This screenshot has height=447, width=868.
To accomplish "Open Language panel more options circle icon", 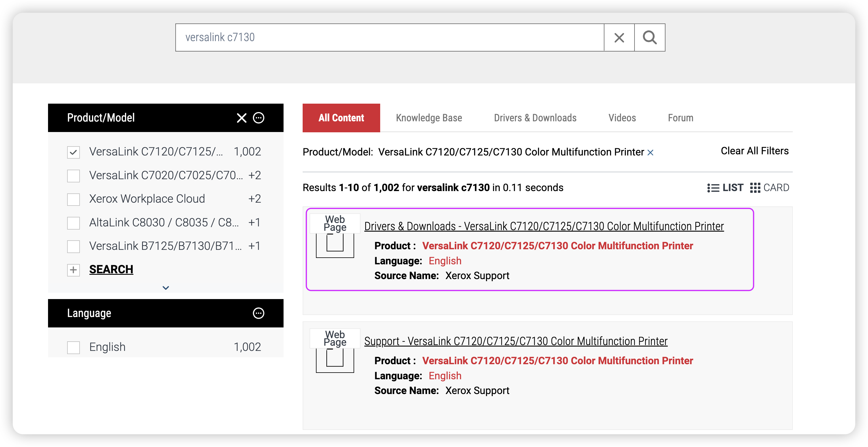I will coord(258,313).
